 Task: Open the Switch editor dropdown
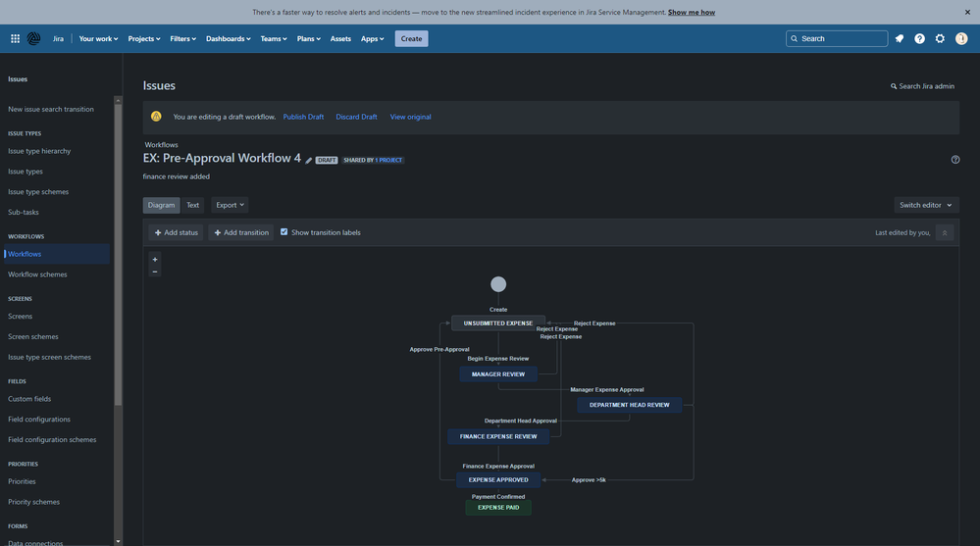tap(926, 205)
